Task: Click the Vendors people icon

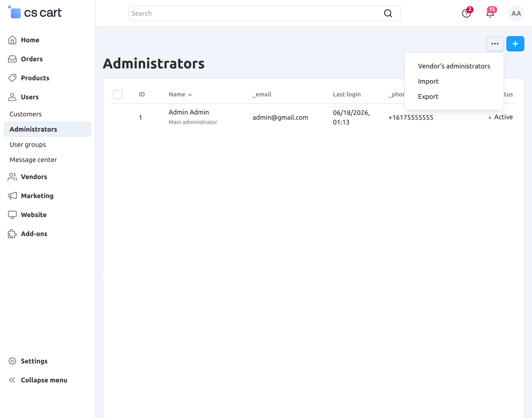Action: [x=12, y=177]
